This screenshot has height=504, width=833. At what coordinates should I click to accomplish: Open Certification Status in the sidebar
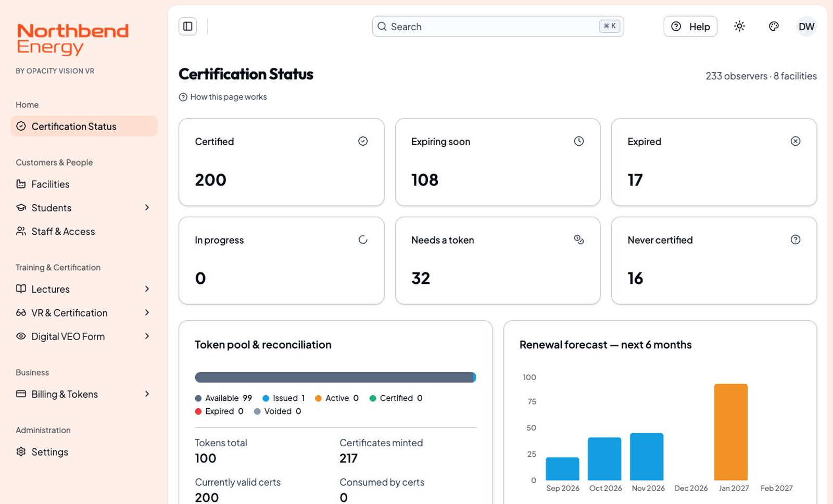84,126
